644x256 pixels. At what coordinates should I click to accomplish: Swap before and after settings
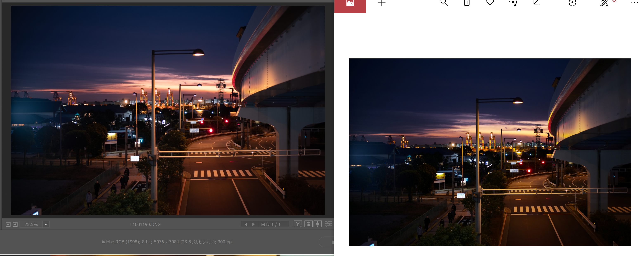click(309, 224)
